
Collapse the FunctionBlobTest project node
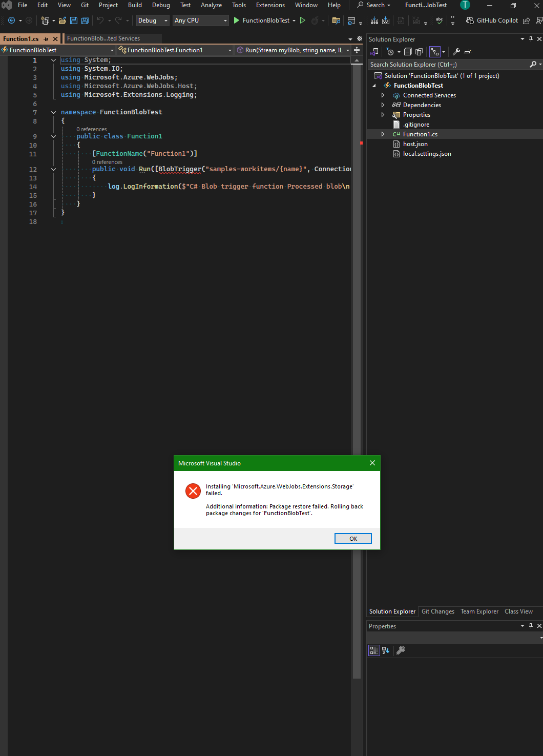coord(374,86)
